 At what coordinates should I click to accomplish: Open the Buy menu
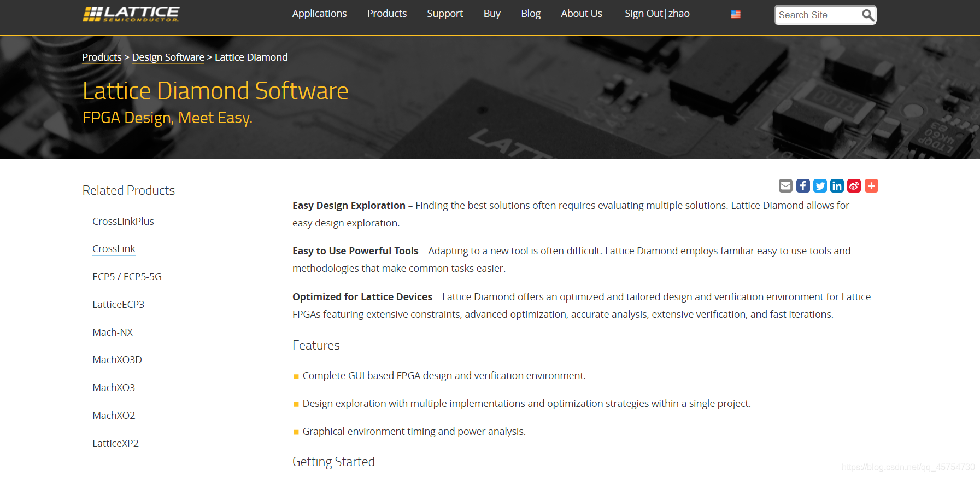pos(492,14)
